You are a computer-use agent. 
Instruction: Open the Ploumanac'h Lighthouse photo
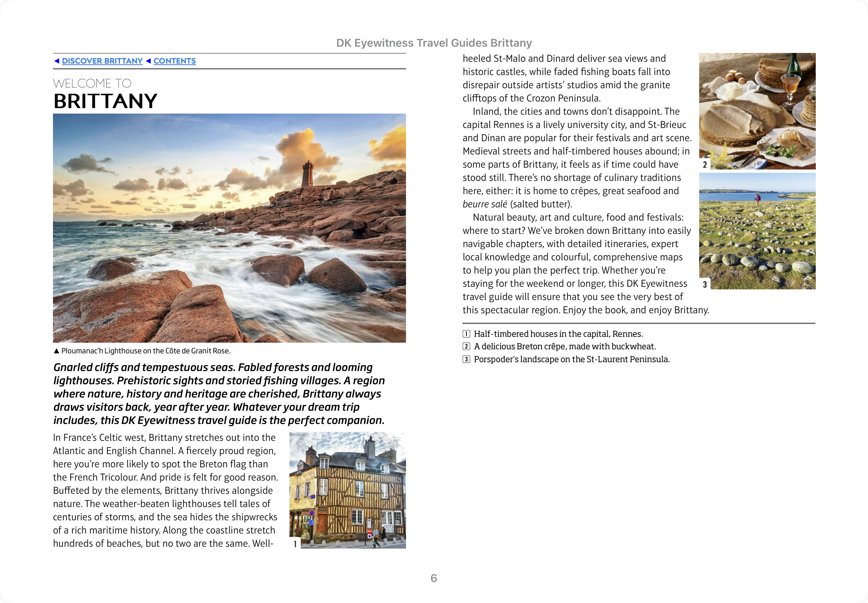[x=230, y=228]
